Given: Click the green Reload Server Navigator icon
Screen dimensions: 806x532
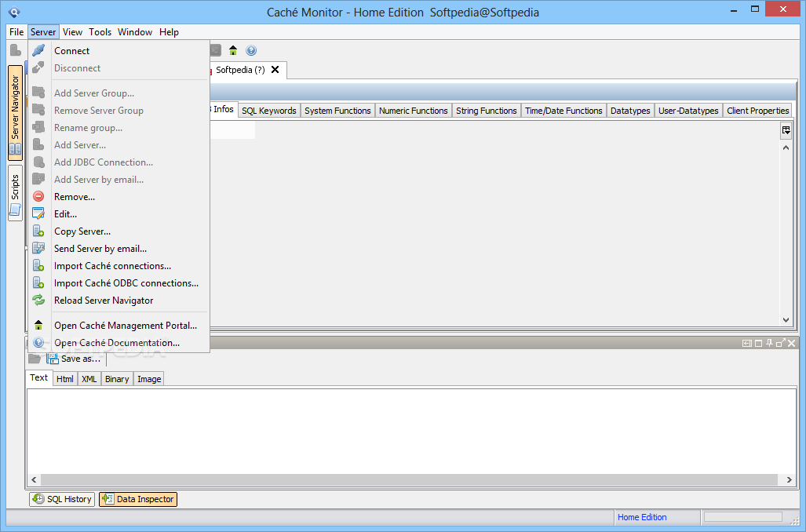Looking at the screenshot, I should pyautogui.click(x=38, y=300).
